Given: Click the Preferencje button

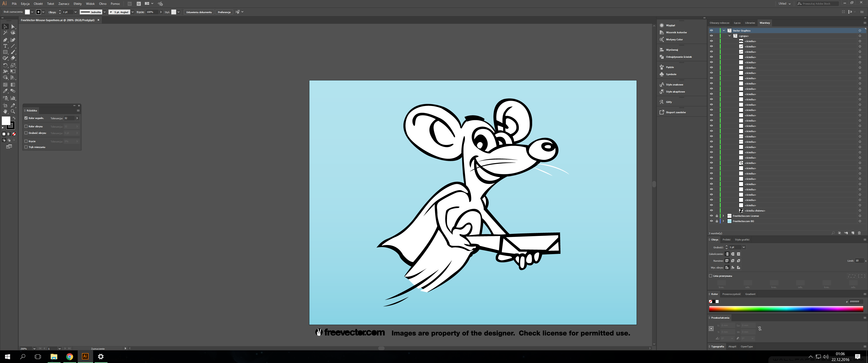Looking at the screenshot, I should (224, 12).
